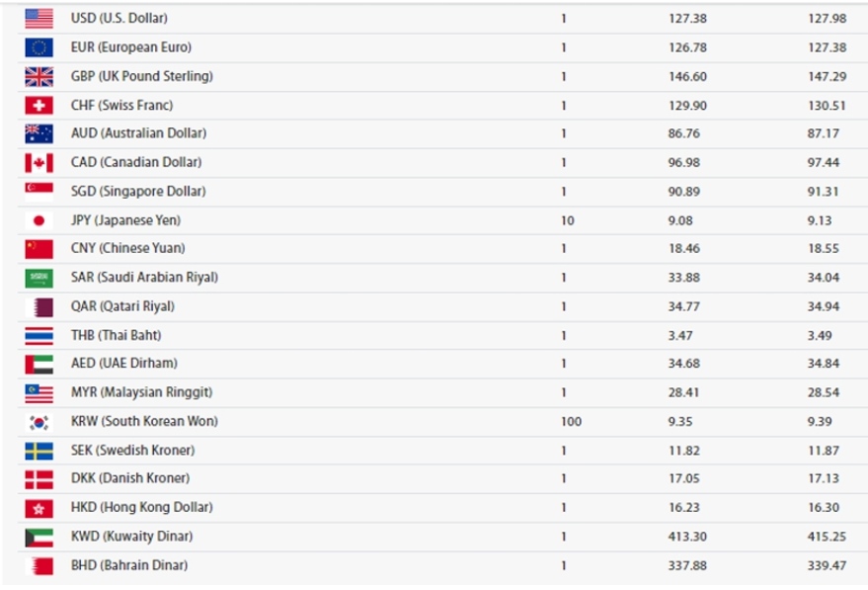Click the JPY unit value 10
Viewport: 868px width, 590px height.
point(568,220)
